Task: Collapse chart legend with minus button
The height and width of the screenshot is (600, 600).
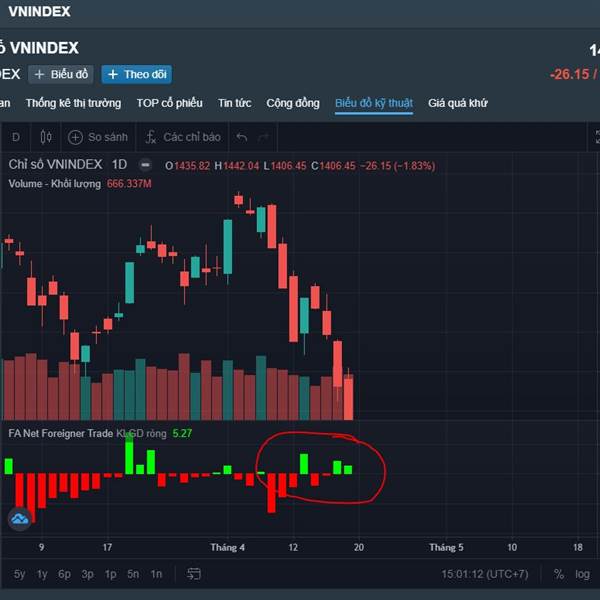Action: click(x=145, y=165)
